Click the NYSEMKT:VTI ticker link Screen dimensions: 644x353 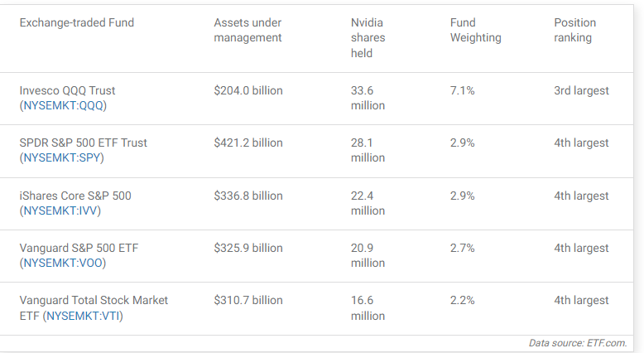(84, 316)
